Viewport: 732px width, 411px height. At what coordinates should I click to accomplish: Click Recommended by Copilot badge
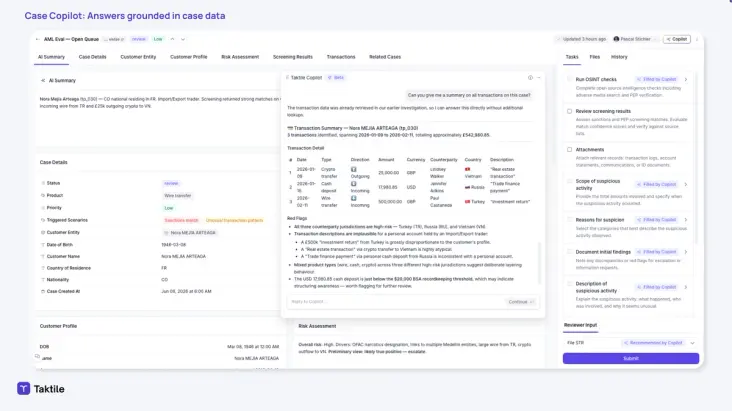(653, 343)
